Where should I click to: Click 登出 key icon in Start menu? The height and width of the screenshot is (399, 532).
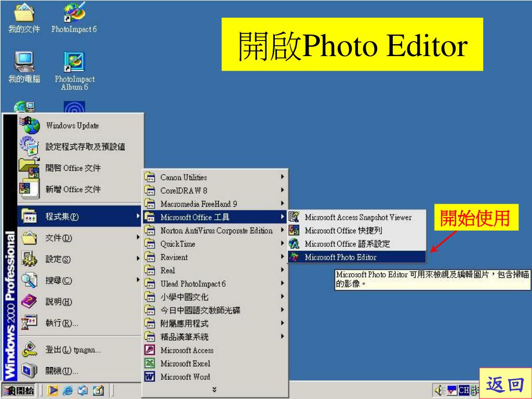pyautogui.click(x=29, y=350)
